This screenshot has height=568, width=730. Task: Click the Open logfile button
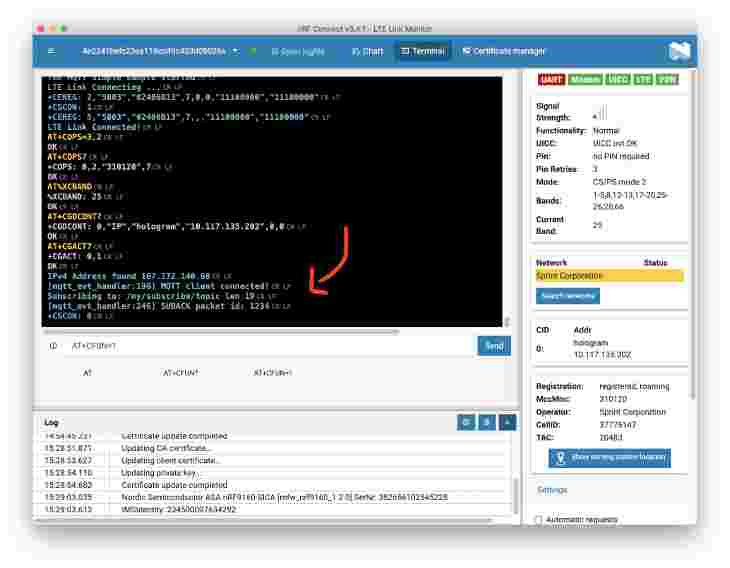(x=298, y=51)
